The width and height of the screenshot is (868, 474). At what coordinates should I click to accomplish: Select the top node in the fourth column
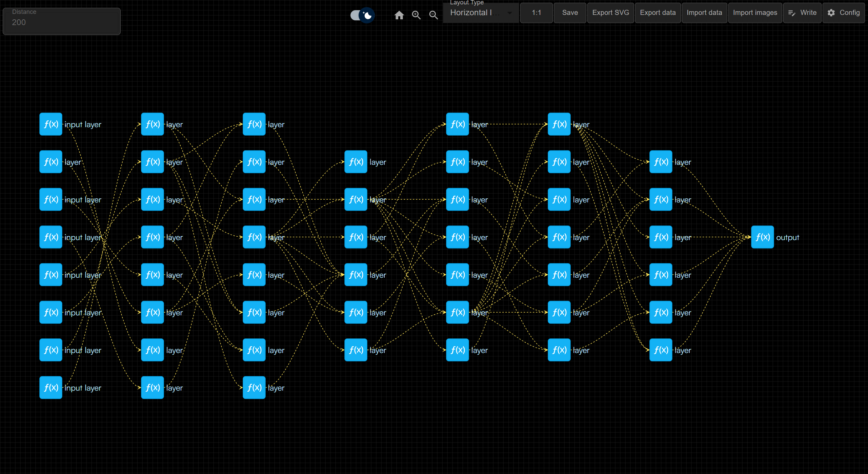[x=356, y=162]
